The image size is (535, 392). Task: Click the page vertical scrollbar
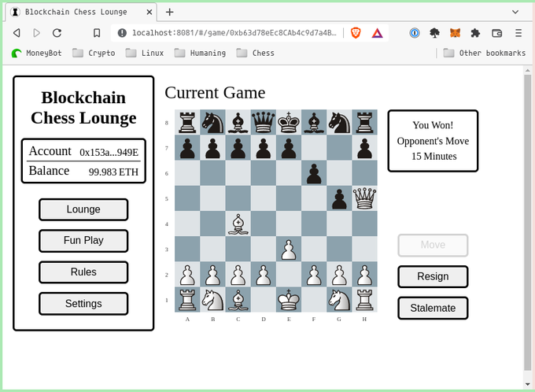click(x=527, y=222)
